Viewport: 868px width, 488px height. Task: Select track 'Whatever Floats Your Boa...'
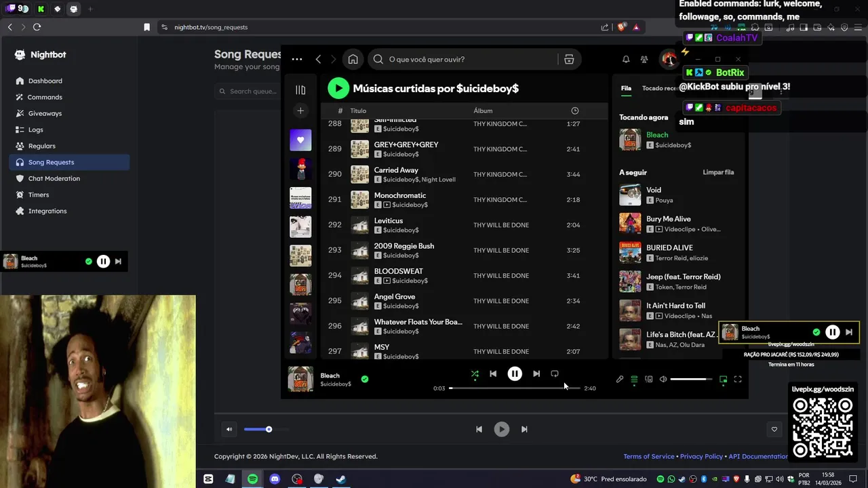465,326
